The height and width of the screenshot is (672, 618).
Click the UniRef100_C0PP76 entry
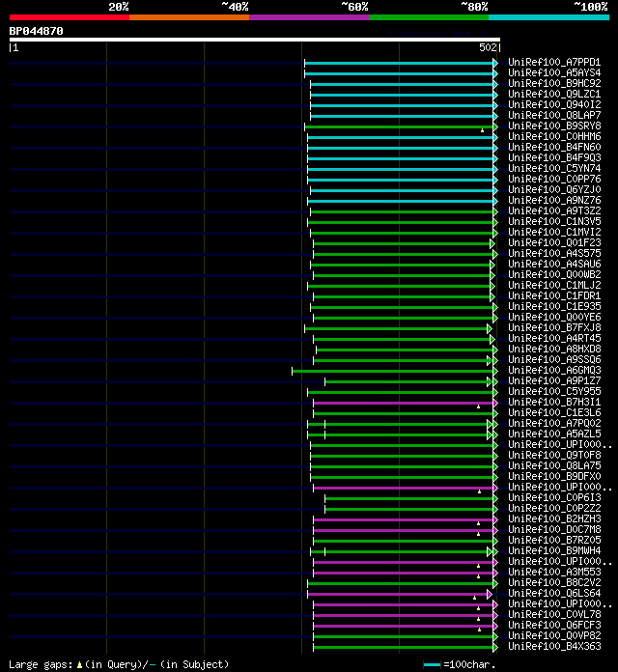click(554, 180)
